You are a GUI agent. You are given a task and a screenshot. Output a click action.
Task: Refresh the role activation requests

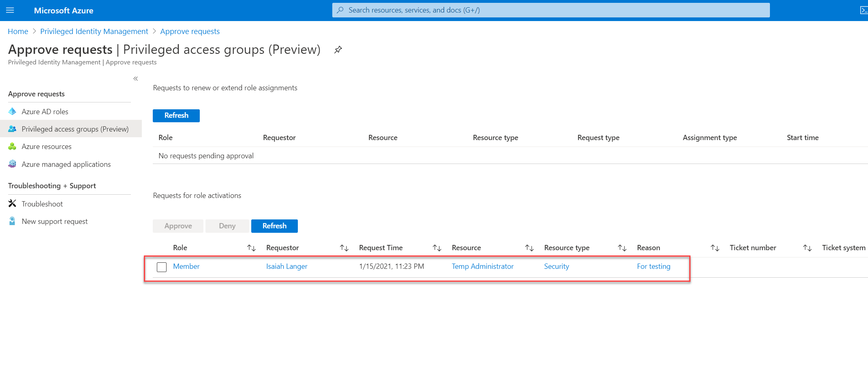point(274,226)
